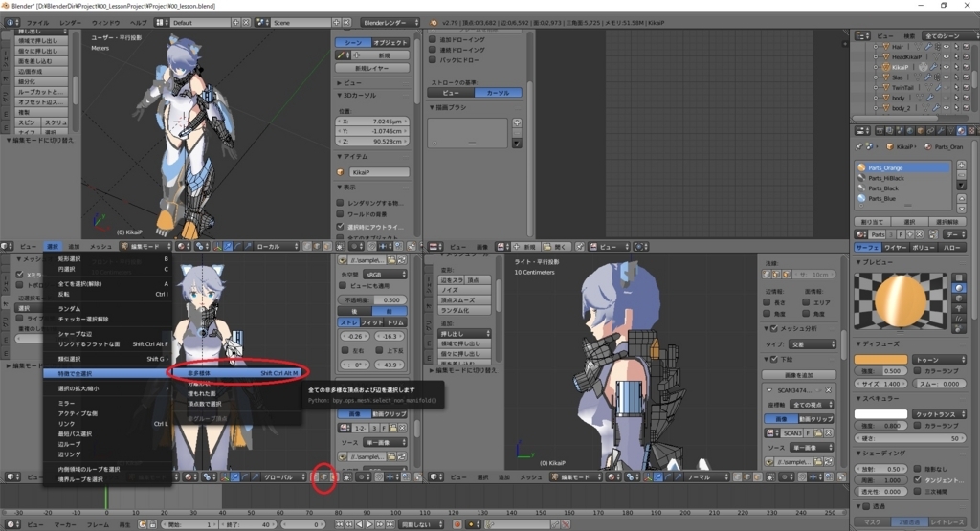The width and height of the screenshot is (980, 531).
Task: Click ランダム化 button in mesh tools
Action: tap(464, 310)
